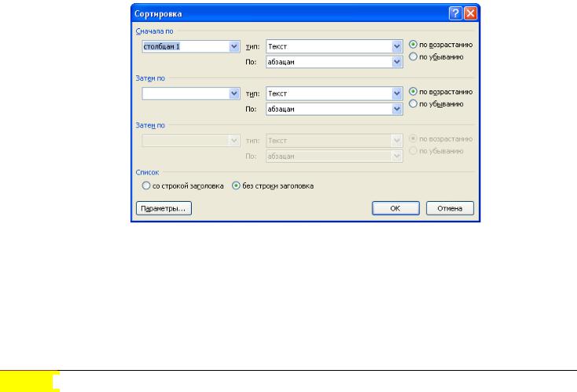Click the Список group label
The width and height of the screenshot is (577, 392).
pyautogui.click(x=147, y=172)
